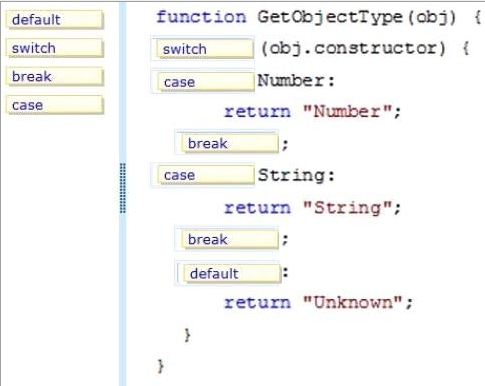The height and width of the screenshot is (386, 485).
Task: Click the case box before String:
Action: tap(205, 175)
